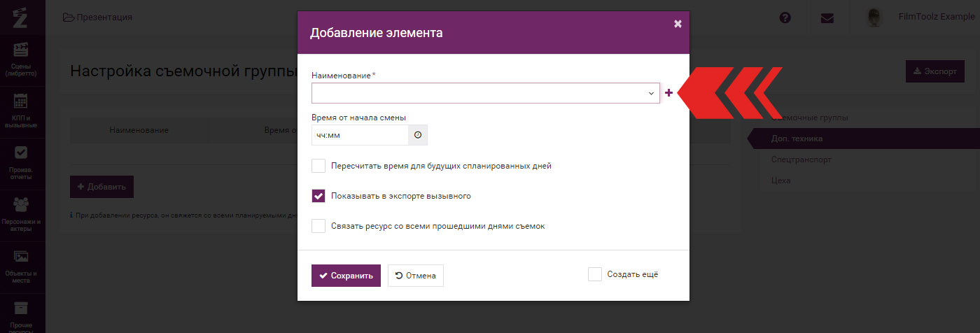Open the Сцены (либретто) sidebar icon
Screen dimensions: 980x333
click(21, 50)
